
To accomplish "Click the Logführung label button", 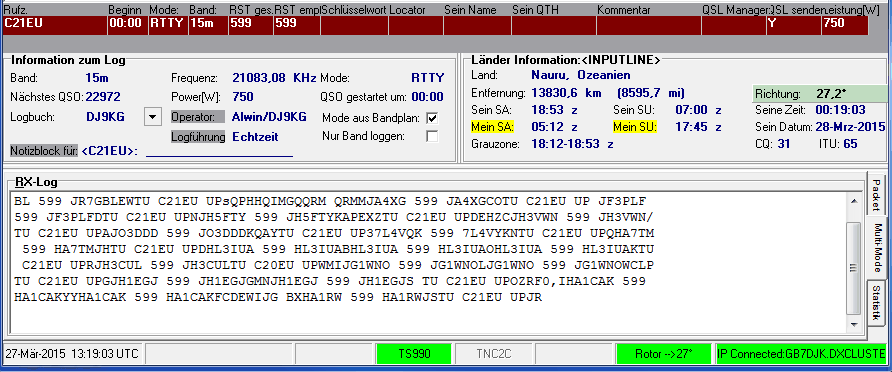I will pyautogui.click(x=199, y=137).
